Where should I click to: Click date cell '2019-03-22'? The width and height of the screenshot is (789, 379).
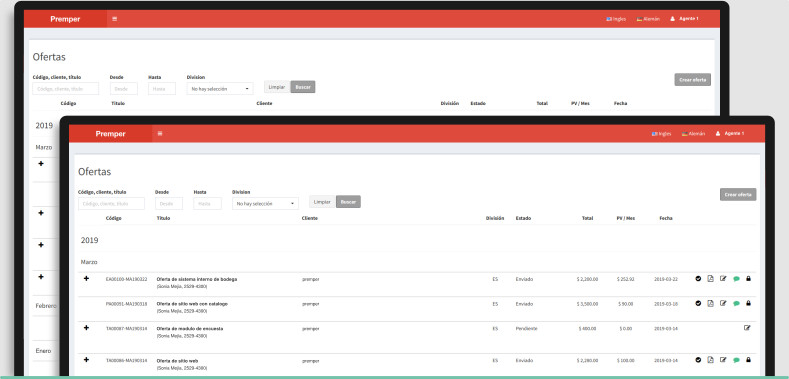[666, 279]
